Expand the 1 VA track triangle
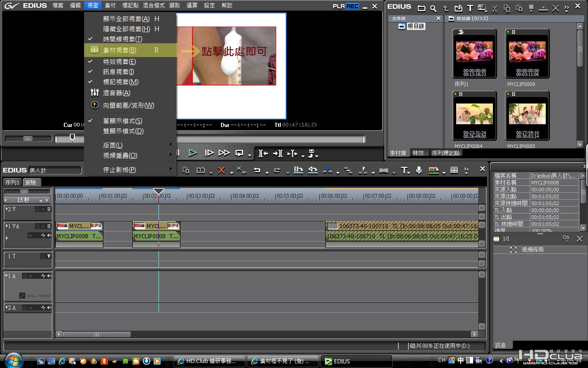 (6, 226)
